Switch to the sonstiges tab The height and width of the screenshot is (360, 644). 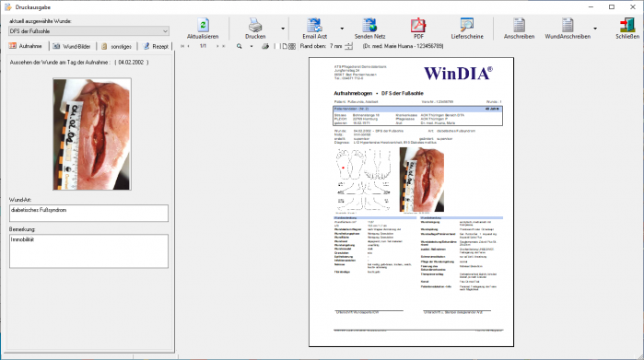point(117,46)
